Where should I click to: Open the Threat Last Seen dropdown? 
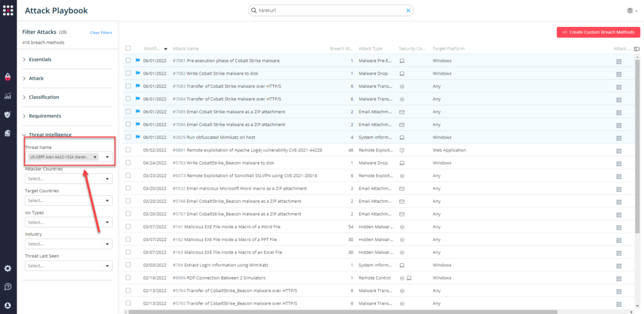(68, 266)
